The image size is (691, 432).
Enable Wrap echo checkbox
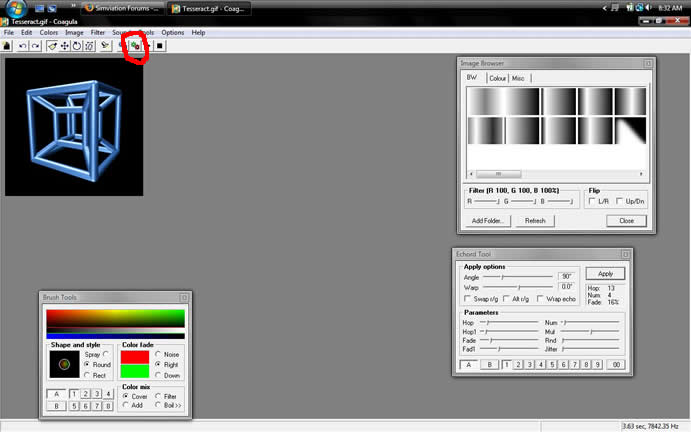tap(540, 299)
